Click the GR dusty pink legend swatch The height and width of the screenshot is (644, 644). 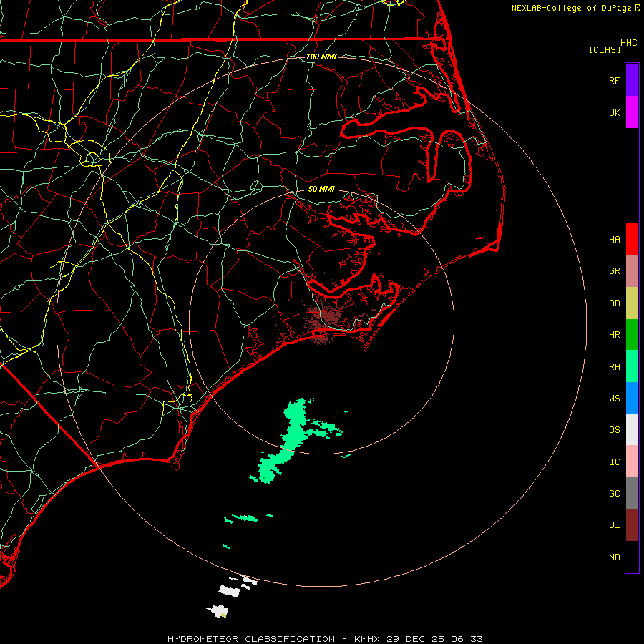(x=632, y=270)
